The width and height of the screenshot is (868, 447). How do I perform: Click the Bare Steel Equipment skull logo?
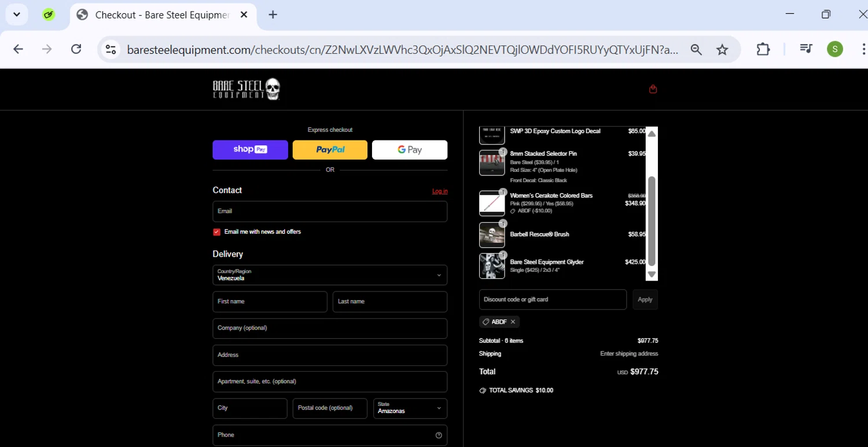(x=247, y=89)
